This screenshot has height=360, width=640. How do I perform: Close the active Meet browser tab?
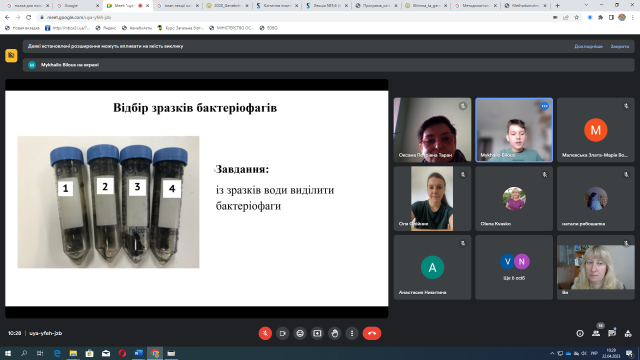pyautogui.click(x=147, y=6)
